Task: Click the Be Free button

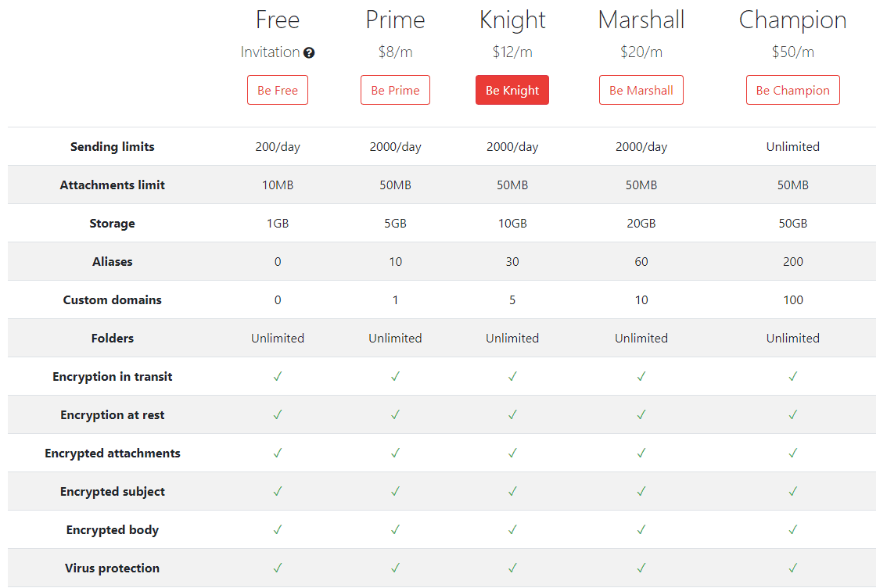Action: click(278, 90)
